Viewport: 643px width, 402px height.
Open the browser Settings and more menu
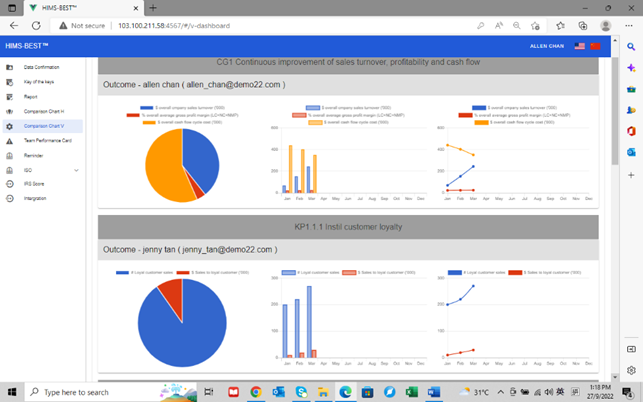[630, 25]
